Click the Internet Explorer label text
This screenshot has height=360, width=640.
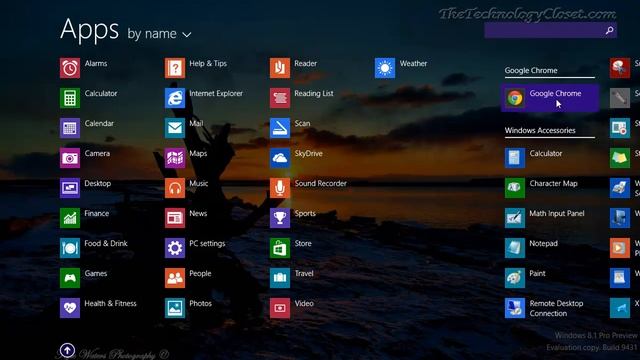point(216,93)
